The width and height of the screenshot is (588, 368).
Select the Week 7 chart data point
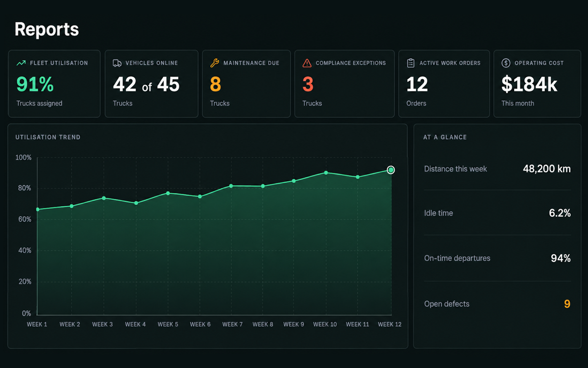[x=231, y=186]
